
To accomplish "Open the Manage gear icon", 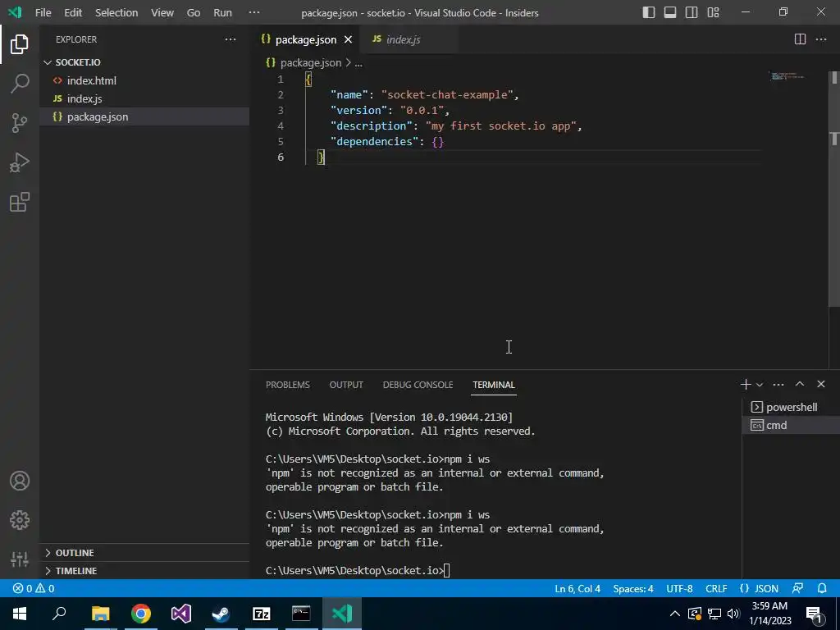I will tap(20, 519).
